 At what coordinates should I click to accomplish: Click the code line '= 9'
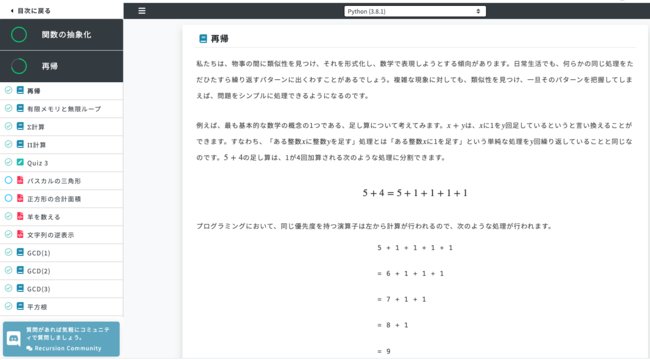tap(384, 351)
